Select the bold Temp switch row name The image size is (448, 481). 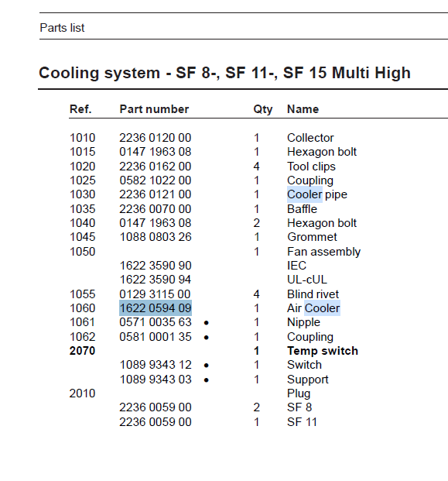323,351
